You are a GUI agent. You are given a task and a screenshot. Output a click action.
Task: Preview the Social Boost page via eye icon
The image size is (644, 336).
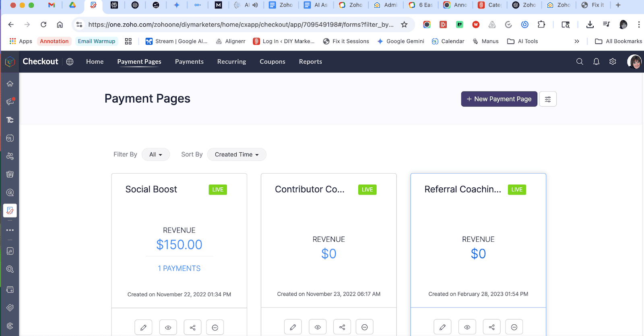(168, 328)
